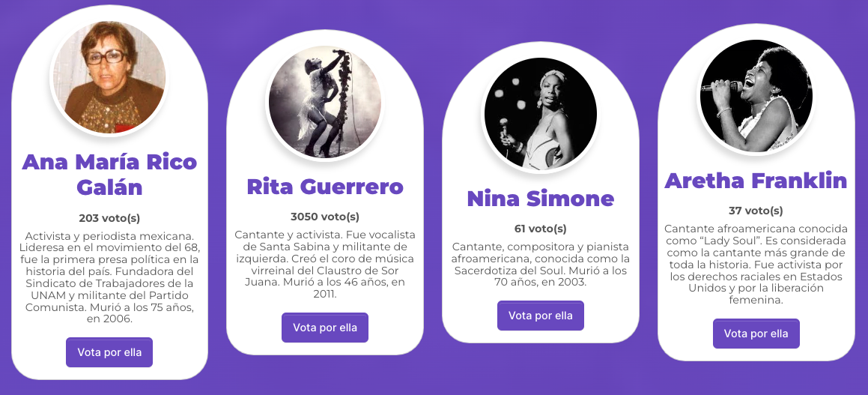The height and width of the screenshot is (395, 868).
Task: Select the Rita Guerrero name title
Action: point(325,187)
